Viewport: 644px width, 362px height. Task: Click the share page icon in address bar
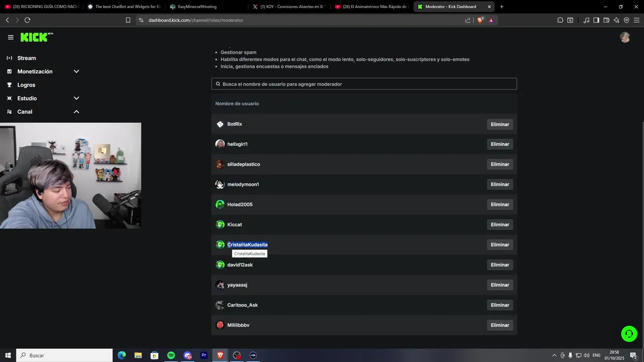[468, 20]
